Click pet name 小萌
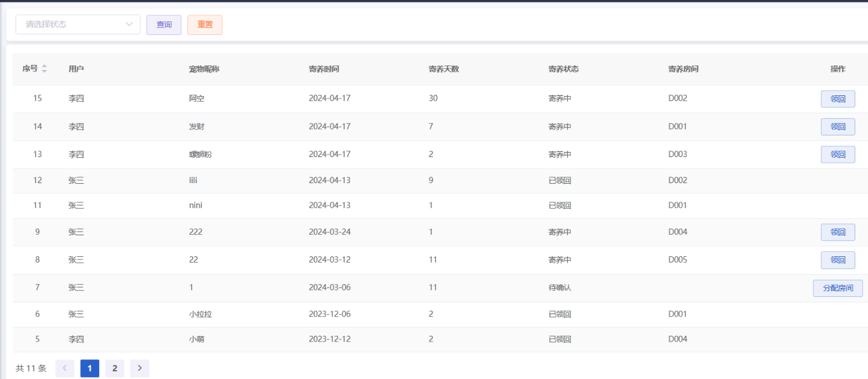Image resolution: width=868 pixels, height=379 pixels. [x=196, y=339]
